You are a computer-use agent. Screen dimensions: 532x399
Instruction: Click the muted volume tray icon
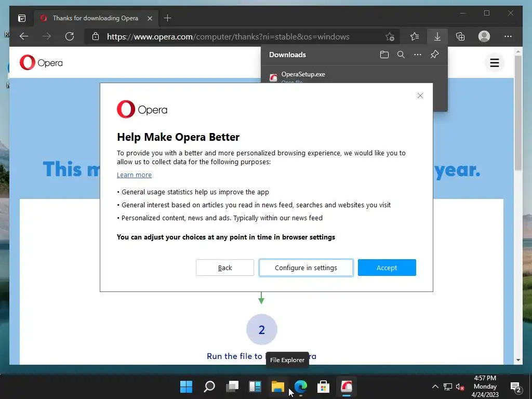point(460,387)
